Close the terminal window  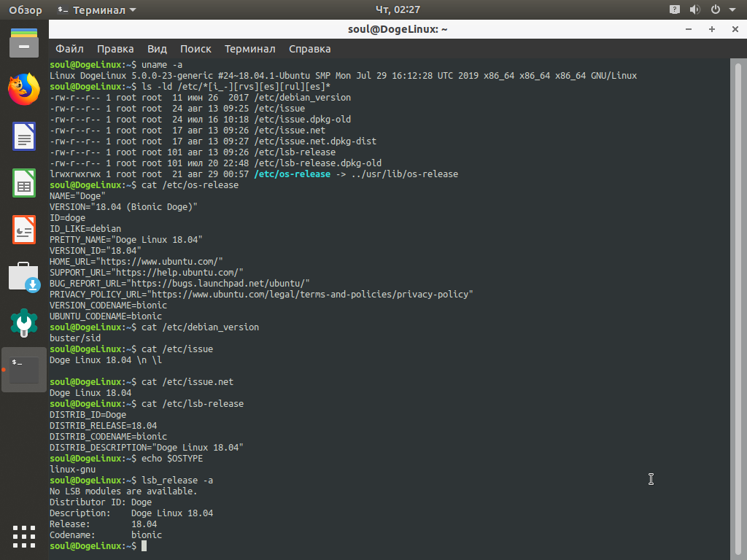[735, 29]
